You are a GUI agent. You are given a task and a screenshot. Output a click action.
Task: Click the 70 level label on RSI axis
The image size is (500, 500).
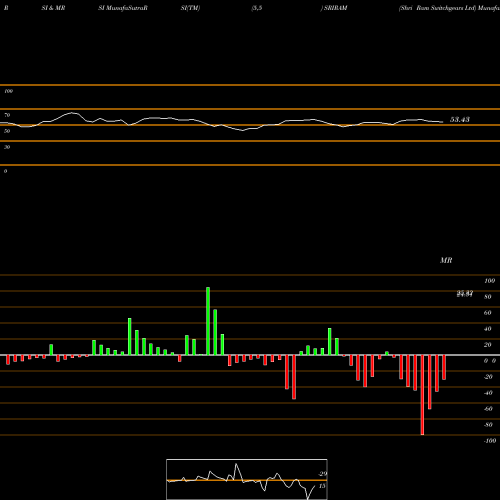7,115
